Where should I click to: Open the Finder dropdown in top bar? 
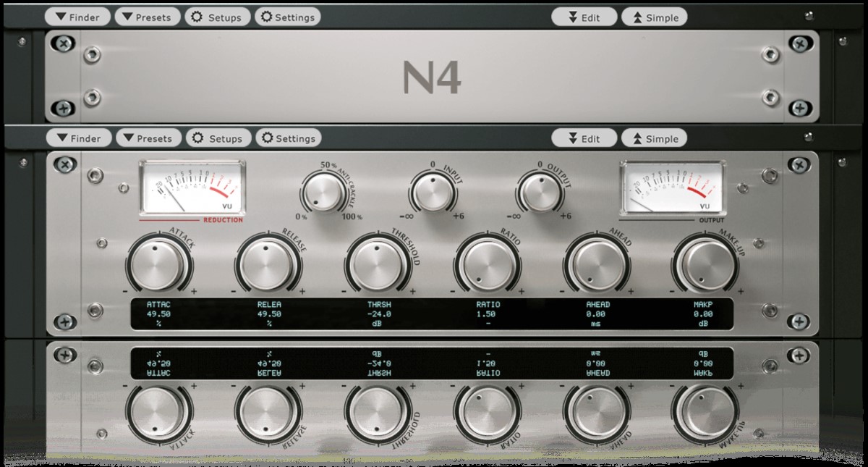coord(79,17)
